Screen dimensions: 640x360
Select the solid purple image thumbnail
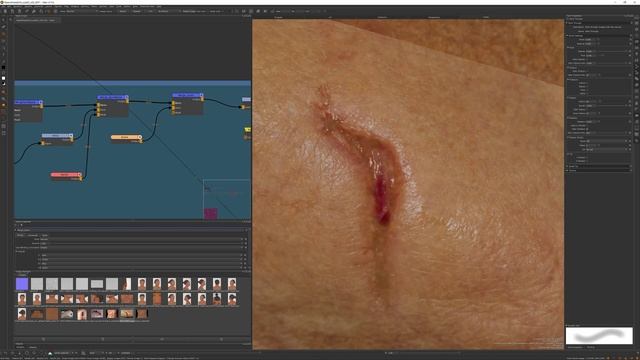(x=22, y=284)
